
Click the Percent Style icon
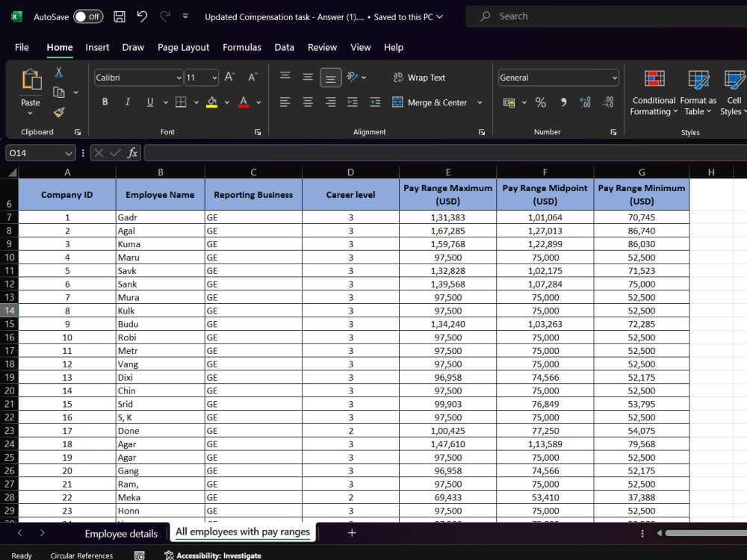point(540,102)
